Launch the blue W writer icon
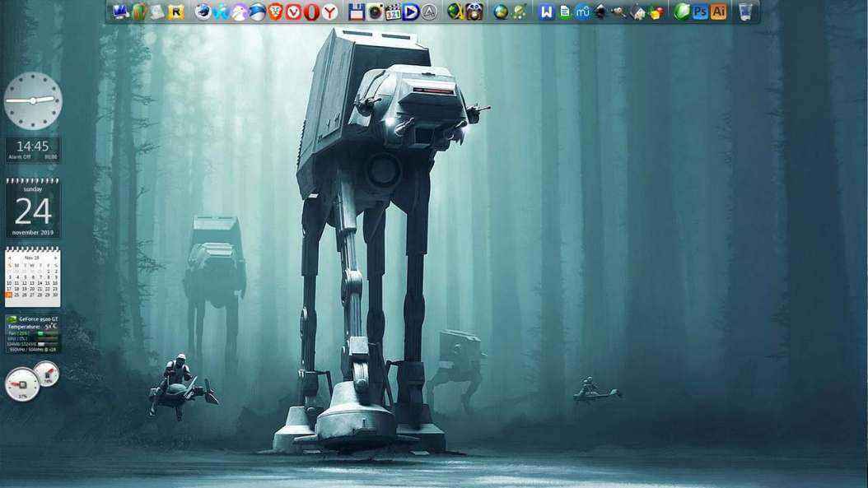868x488 pixels. (546, 12)
